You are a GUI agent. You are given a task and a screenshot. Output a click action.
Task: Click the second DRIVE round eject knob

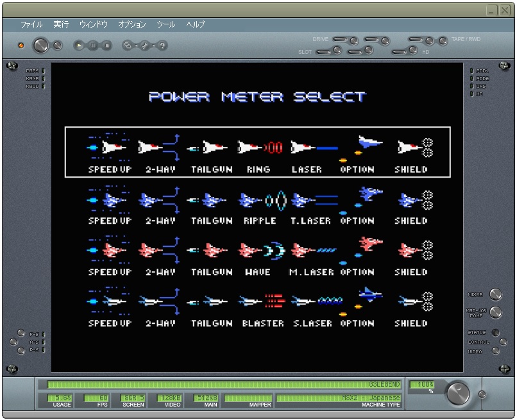coord(385,40)
